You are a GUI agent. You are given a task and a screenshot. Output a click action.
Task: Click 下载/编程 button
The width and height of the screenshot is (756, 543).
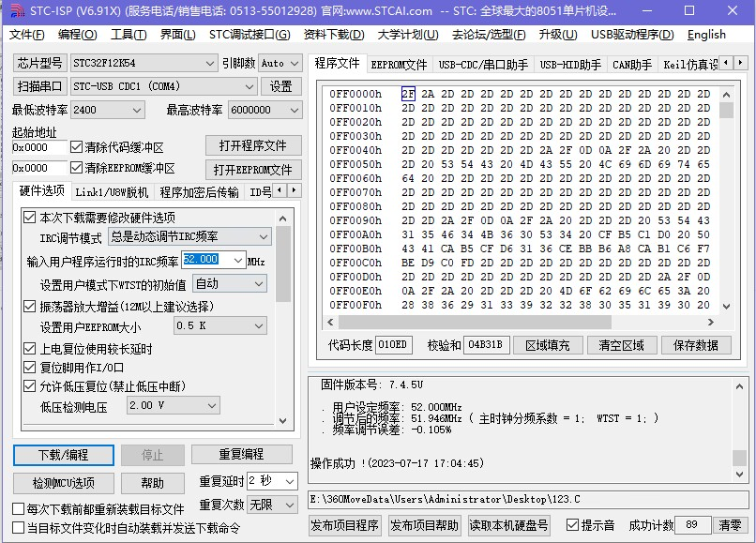click(64, 455)
